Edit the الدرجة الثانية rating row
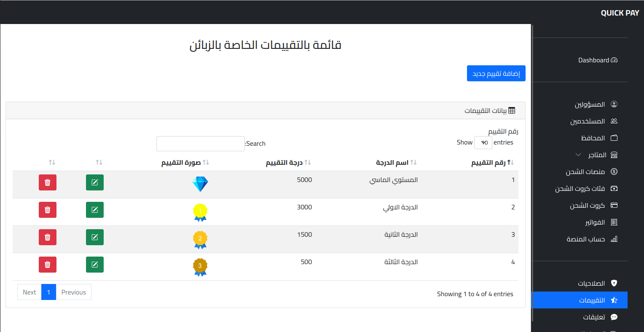Screen dimensions: 644x332 [95, 237]
